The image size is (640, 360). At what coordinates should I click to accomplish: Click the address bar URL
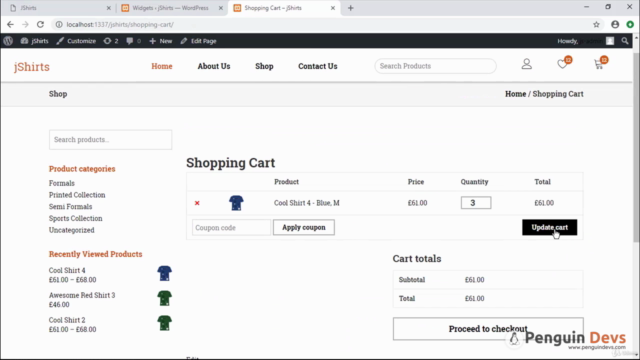120,24
